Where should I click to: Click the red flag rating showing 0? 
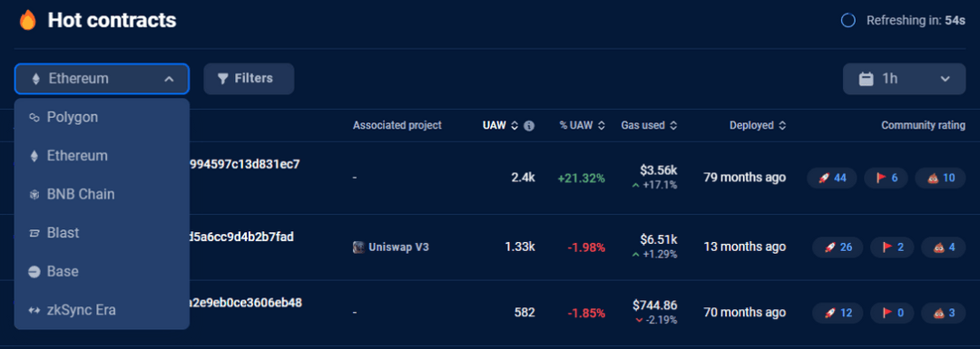tap(892, 313)
